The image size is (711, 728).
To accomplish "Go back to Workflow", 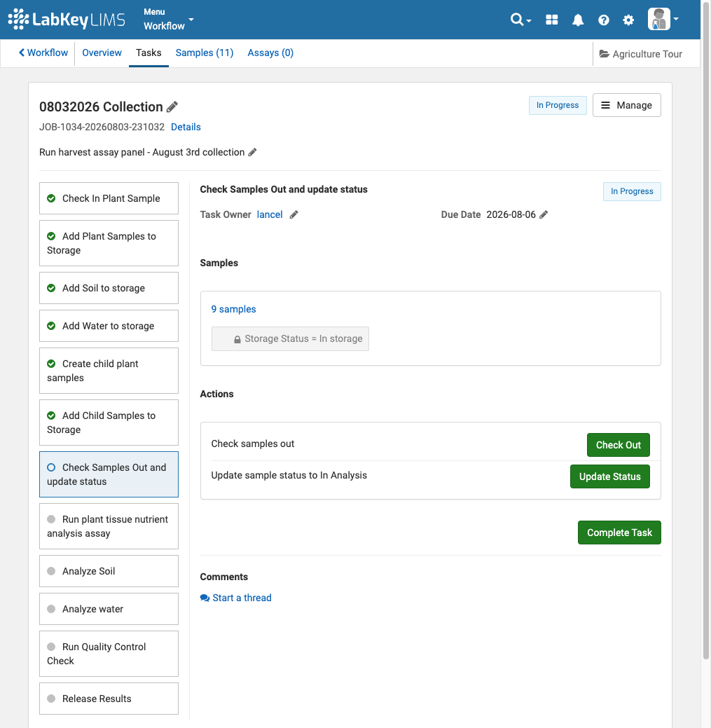I will pyautogui.click(x=43, y=53).
